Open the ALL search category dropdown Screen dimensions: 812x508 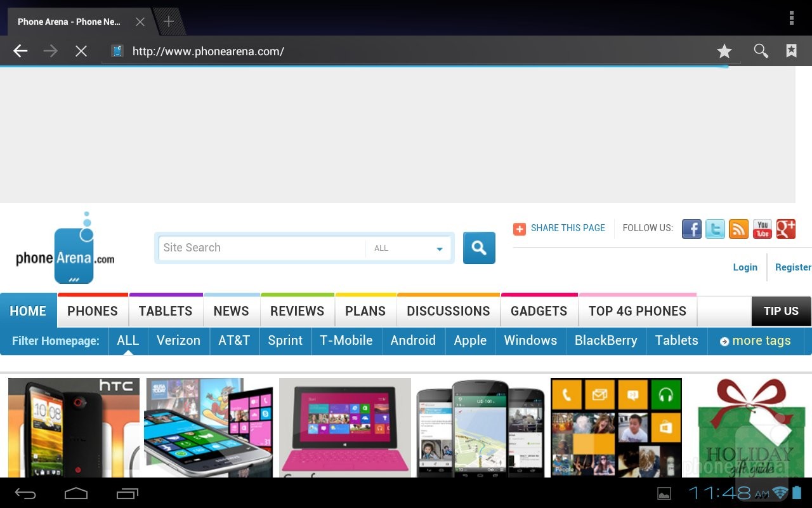click(x=409, y=248)
